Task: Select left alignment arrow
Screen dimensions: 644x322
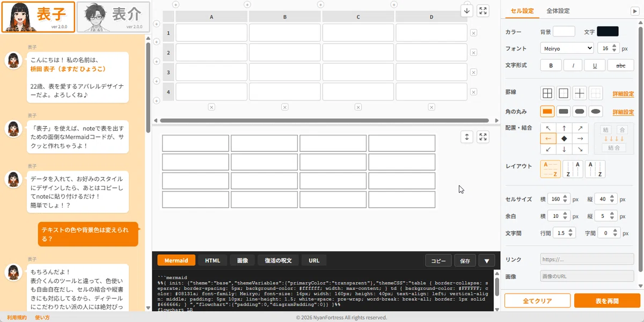Action: tap(548, 138)
